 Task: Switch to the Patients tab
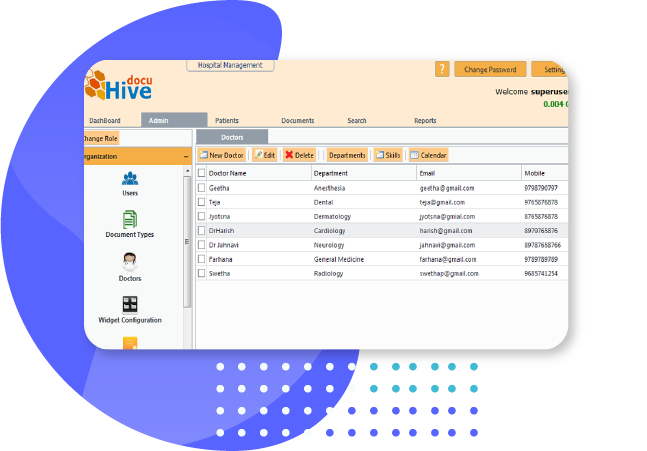pos(227,121)
